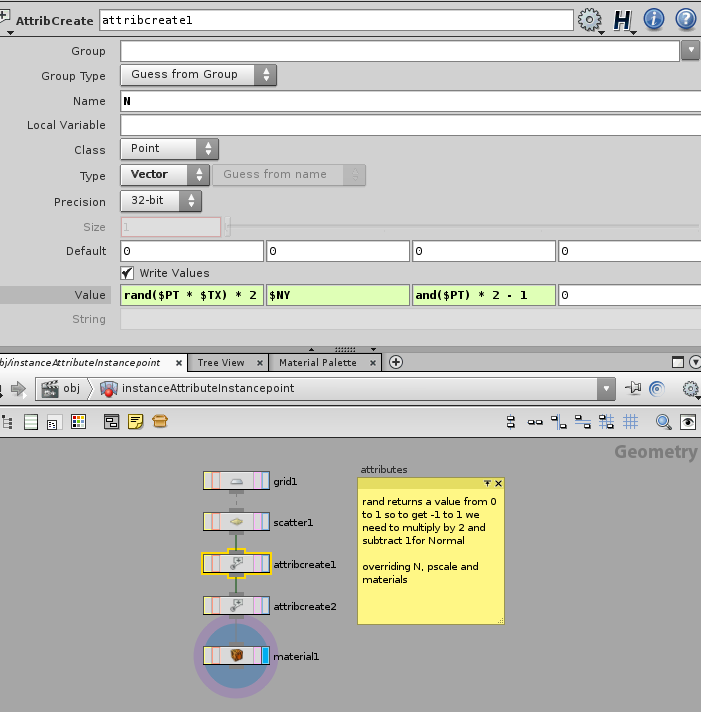Toggle grid display in network editor
This screenshot has width=701, height=712.
point(631,422)
